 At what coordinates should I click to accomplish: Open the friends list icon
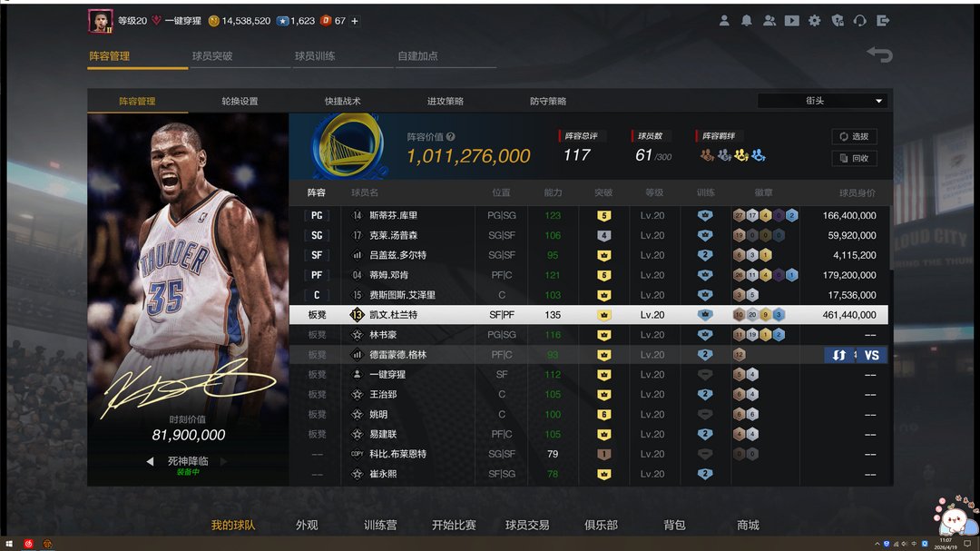[x=769, y=21]
